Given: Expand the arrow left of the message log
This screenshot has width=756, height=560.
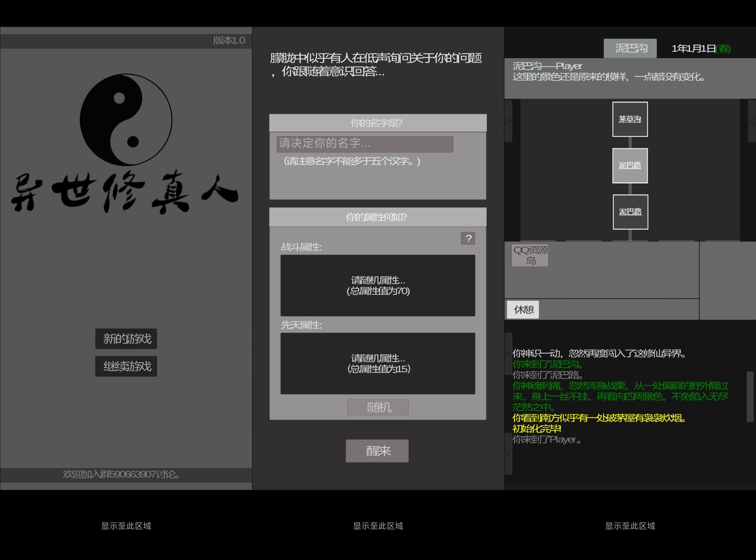Looking at the screenshot, I should [508, 353].
